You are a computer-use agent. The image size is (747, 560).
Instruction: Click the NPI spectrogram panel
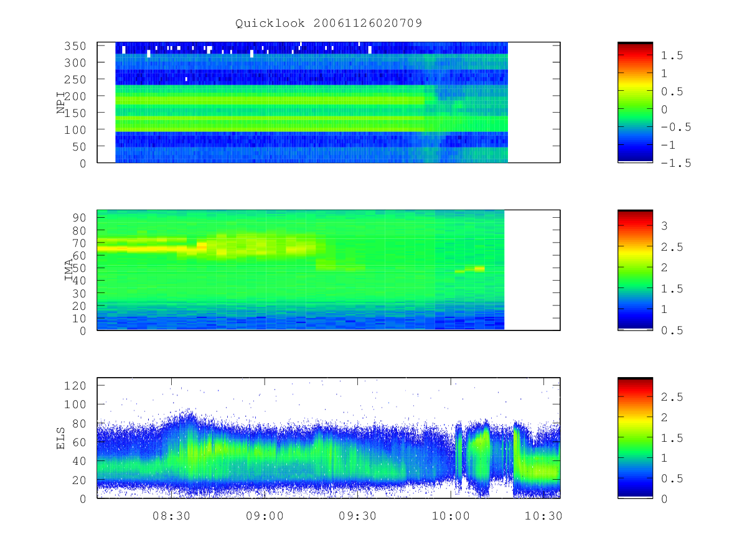pos(329,102)
